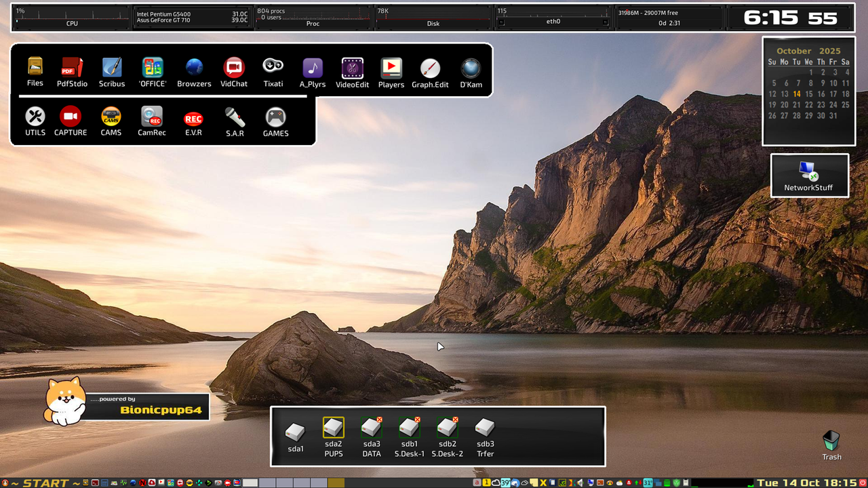Click the 39° weather tray icon
The width and height of the screenshot is (868, 488).
tap(505, 483)
